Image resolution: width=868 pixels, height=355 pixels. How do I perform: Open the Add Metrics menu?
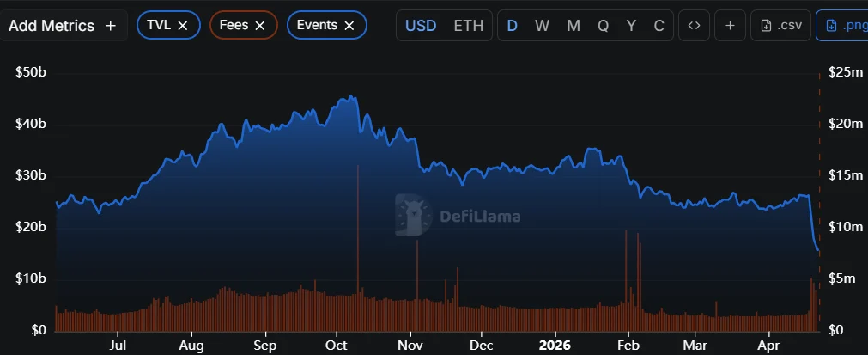pyautogui.click(x=62, y=25)
